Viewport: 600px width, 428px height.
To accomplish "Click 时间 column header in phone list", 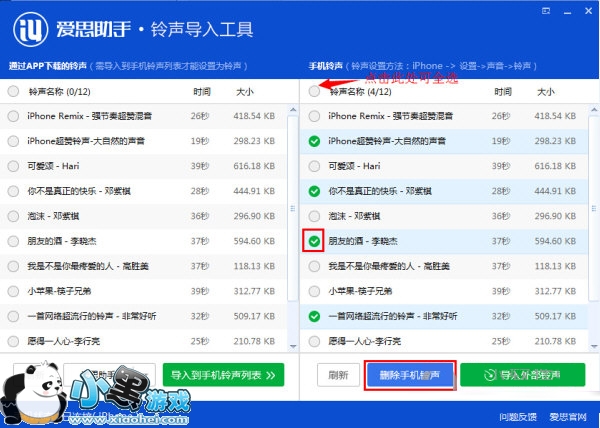I will pyautogui.click(x=503, y=92).
